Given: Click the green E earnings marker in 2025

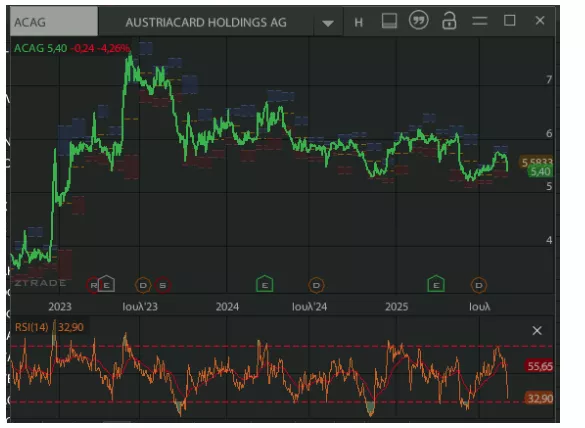Looking at the screenshot, I should pyautogui.click(x=436, y=284).
